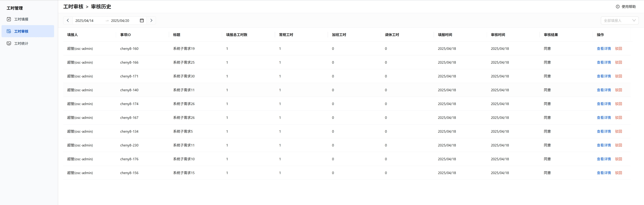
Task: Reject the cheny8-176 entry
Action: [x=618, y=159]
